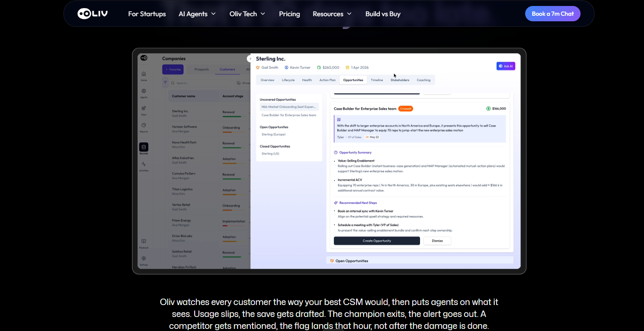Open the Home icon in the app sidebar

pyautogui.click(x=144, y=74)
